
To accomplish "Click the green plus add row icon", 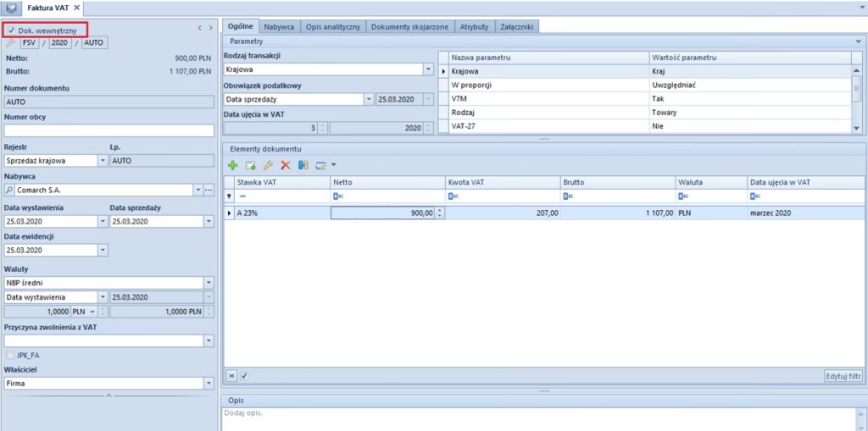I will [x=233, y=164].
